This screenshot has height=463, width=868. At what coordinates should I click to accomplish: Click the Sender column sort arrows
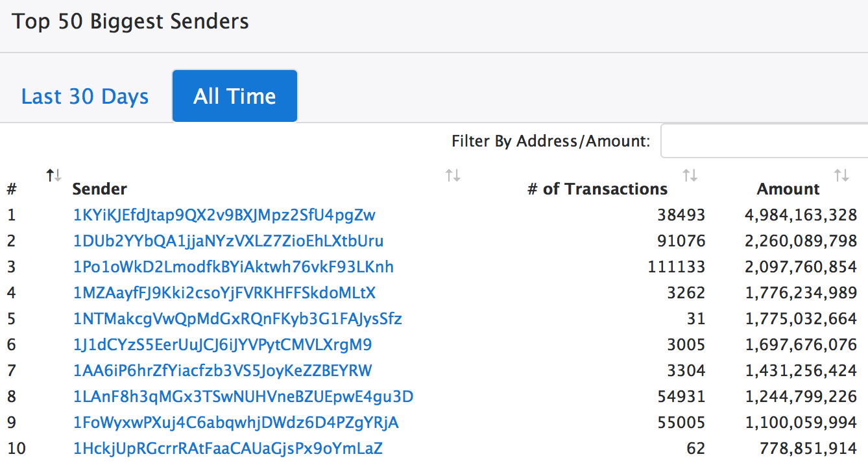pyautogui.click(x=453, y=175)
